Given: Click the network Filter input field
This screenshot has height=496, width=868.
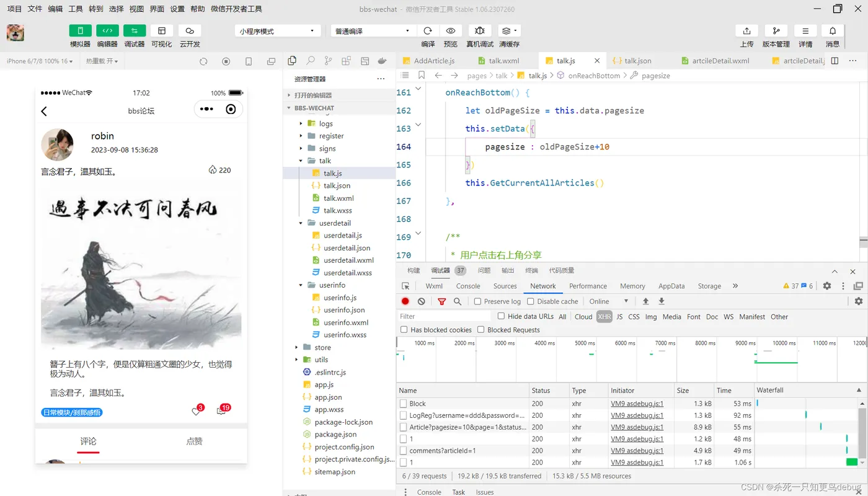Looking at the screenshot, I should click(x=443, y=316).
